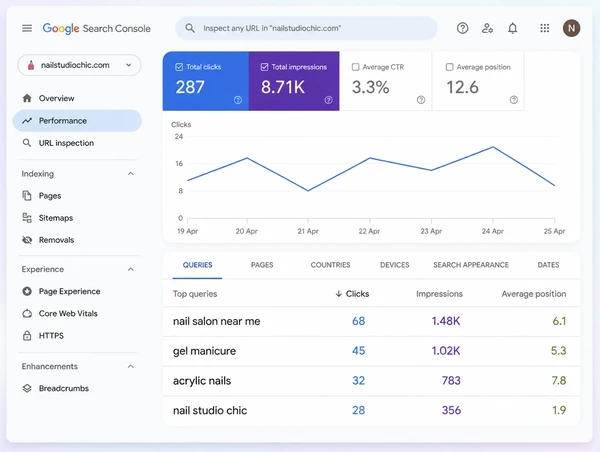Image resolution: width=600 pixels, height=452 pixels.
Task: Click the Removals crossed-eye icon
Action: click(x=27, y=240)
